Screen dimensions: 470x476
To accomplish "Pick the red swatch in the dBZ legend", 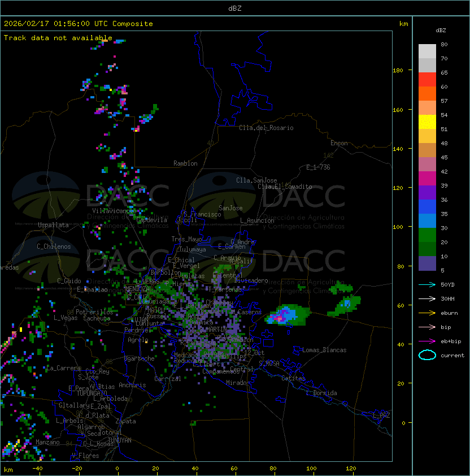I will coord(427,80).
